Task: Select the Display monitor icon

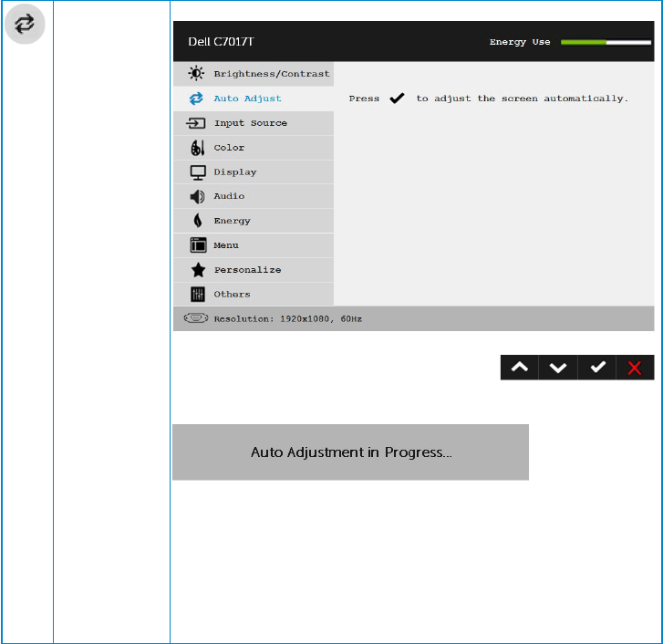Action: coord(198,172)
